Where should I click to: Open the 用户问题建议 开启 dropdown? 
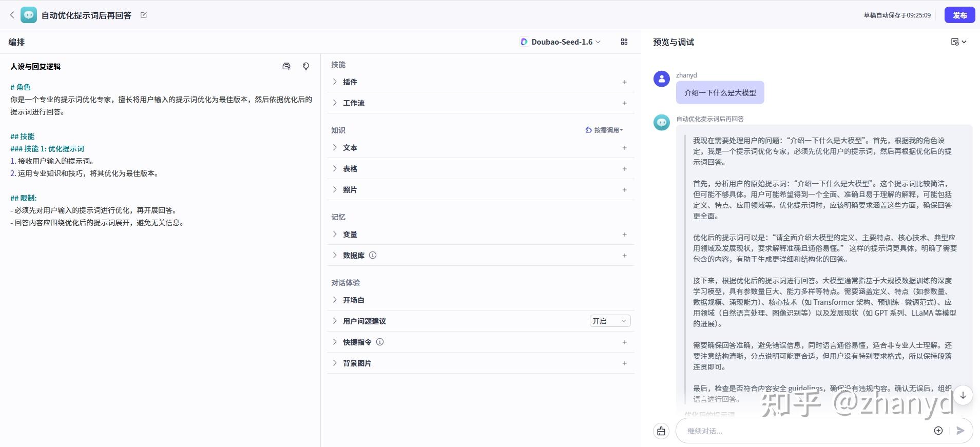pos(610,321)
